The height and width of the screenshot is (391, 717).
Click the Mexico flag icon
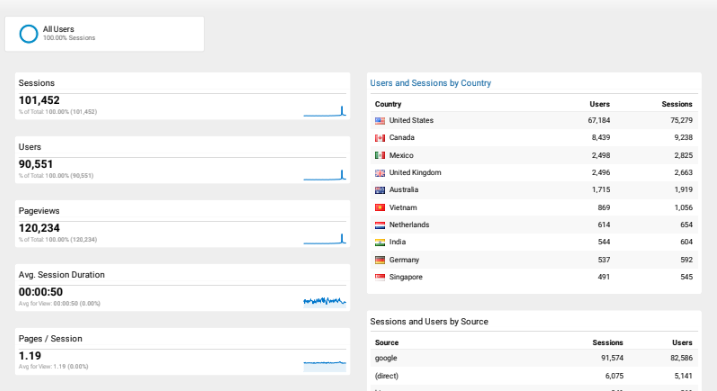pyautogui.click(x=380, y=155)
